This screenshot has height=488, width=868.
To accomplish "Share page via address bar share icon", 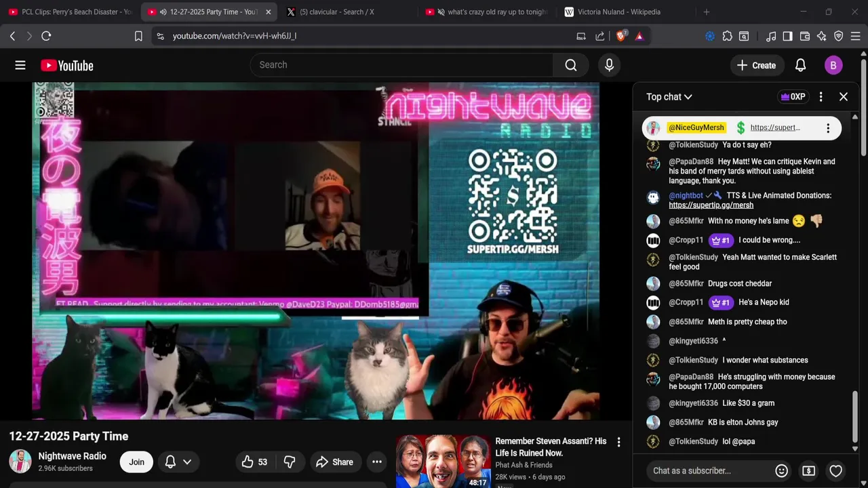I will pyautogui.click(x=599, y=36).
